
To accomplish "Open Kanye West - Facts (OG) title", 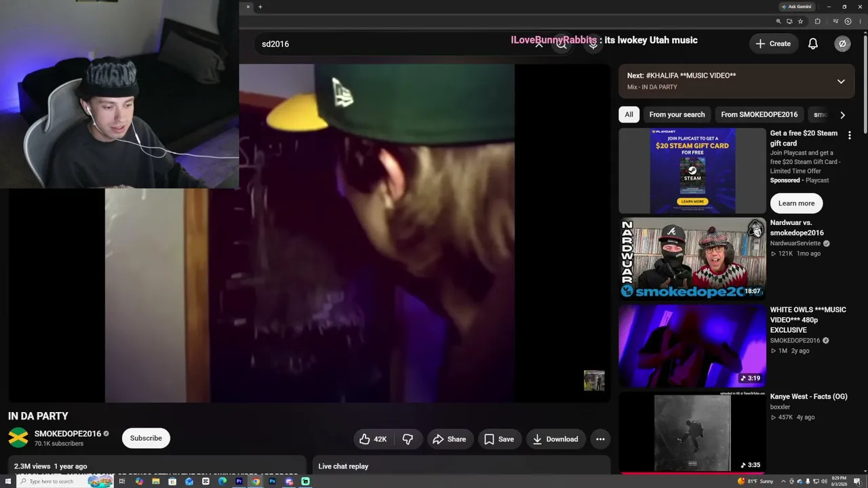I will (809, 396).
